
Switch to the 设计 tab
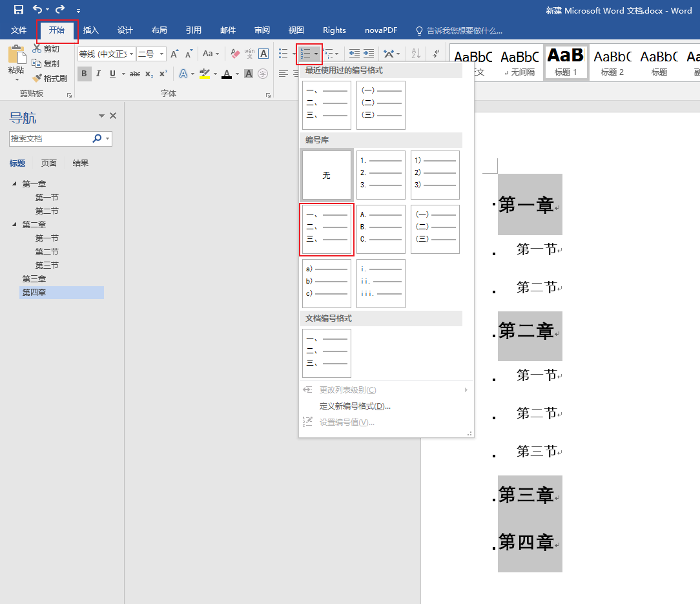[x=125, y=30]
